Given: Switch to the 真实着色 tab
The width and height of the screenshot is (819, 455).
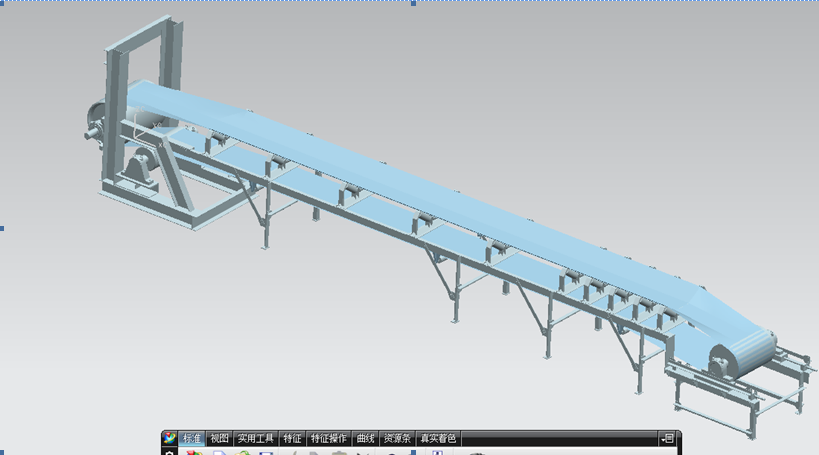Looking at the screenshot, I should pos(438,438).
